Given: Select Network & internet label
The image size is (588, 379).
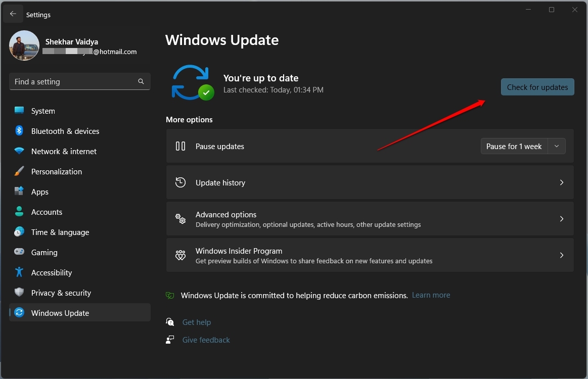Looking at the screenshot, I should [x=64, y=152].
